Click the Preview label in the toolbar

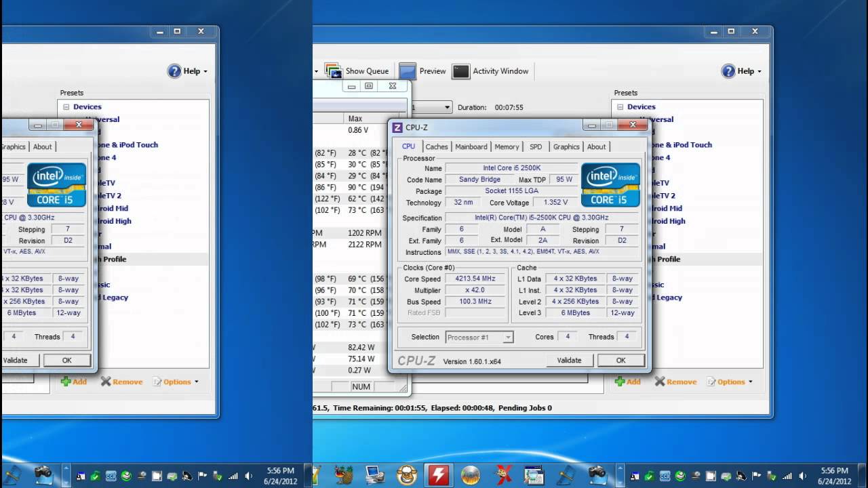pyautogui.click(x=433, y=71)
